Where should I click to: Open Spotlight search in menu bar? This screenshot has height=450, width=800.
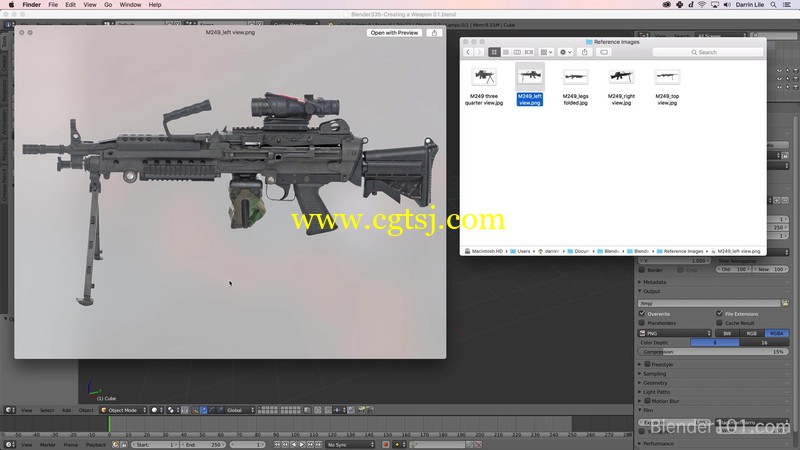pyautogui.click(x=773, y=5)
